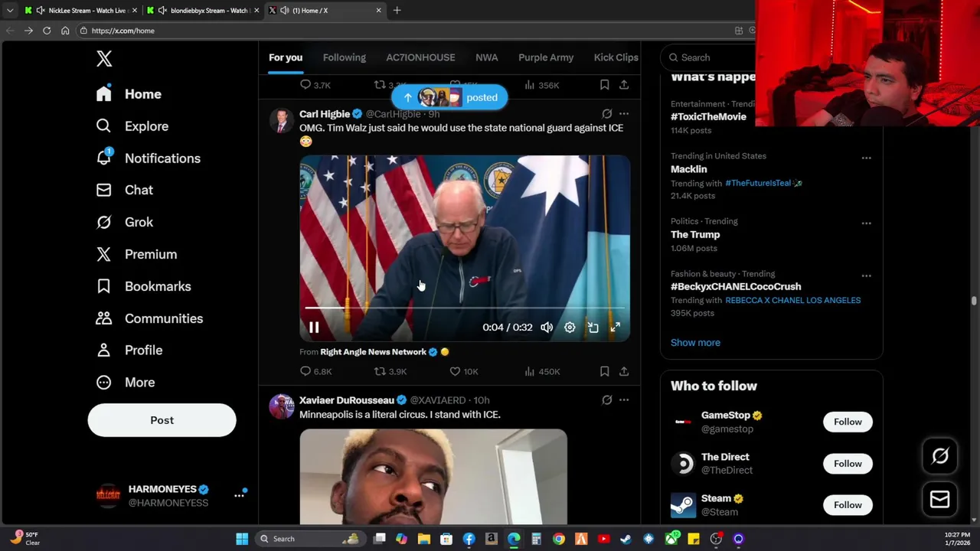Open The Trump trend more options

866,223
